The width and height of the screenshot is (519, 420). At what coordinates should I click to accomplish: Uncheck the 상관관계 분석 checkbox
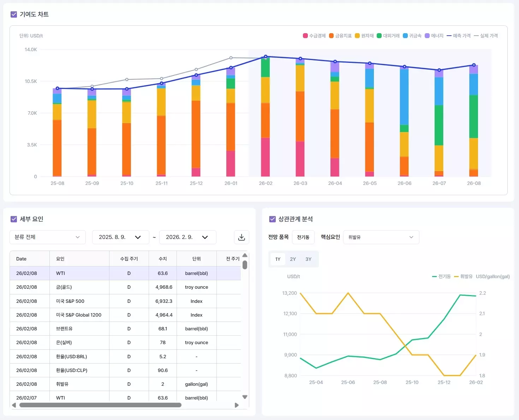pos(272,219)
